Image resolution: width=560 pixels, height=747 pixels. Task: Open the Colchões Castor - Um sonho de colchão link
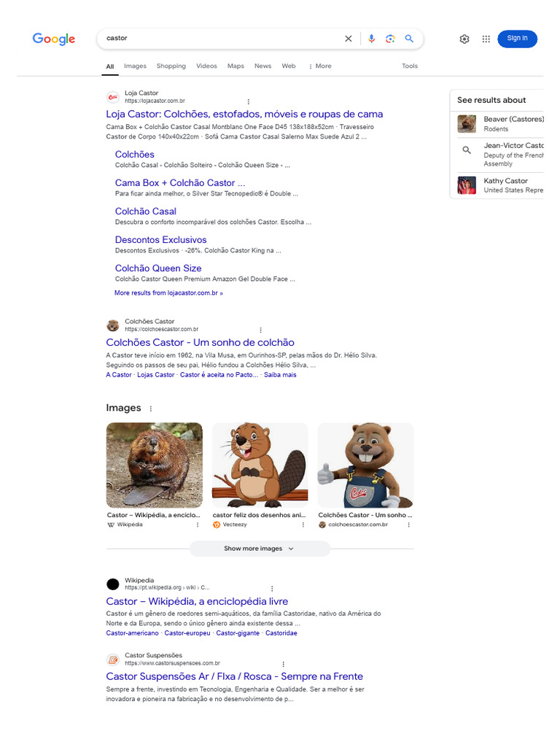tap(200, 342)
